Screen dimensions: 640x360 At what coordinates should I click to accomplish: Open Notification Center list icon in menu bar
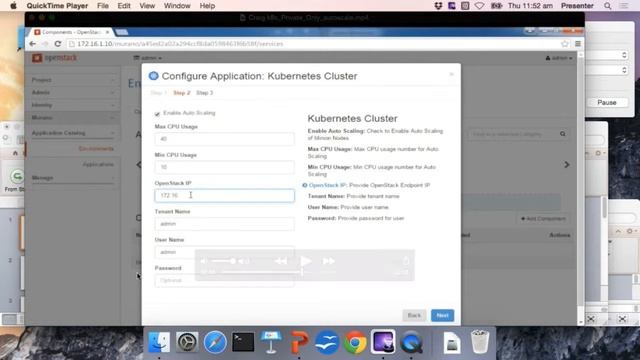click(x=624, y=6)
